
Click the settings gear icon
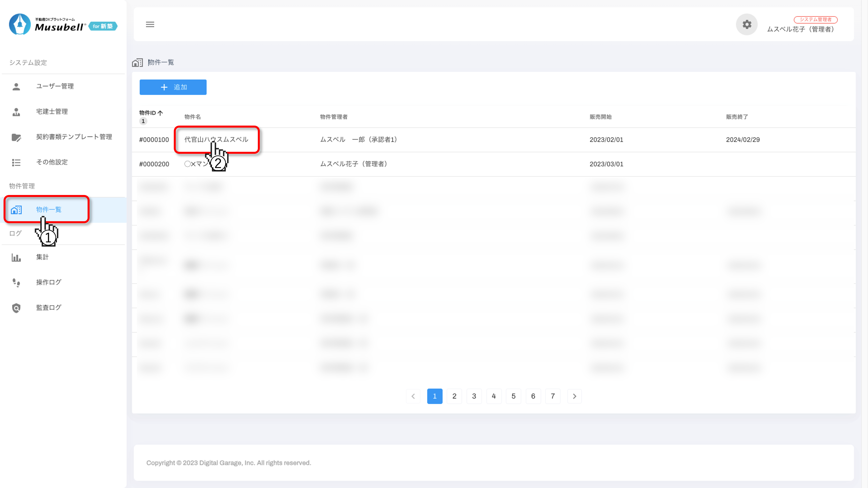click(747, 24)
